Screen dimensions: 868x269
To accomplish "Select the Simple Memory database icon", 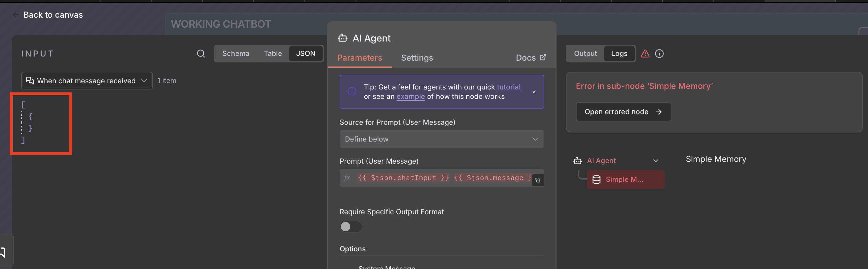I will (596, 180).
